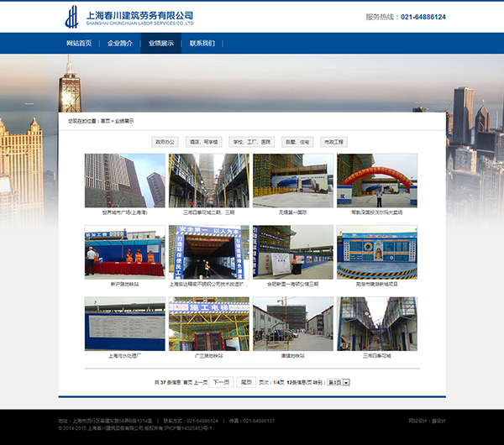This screenshot has width=504, height=445.
Task: Go to the 企业简介 page
Action: click(120, 44)
